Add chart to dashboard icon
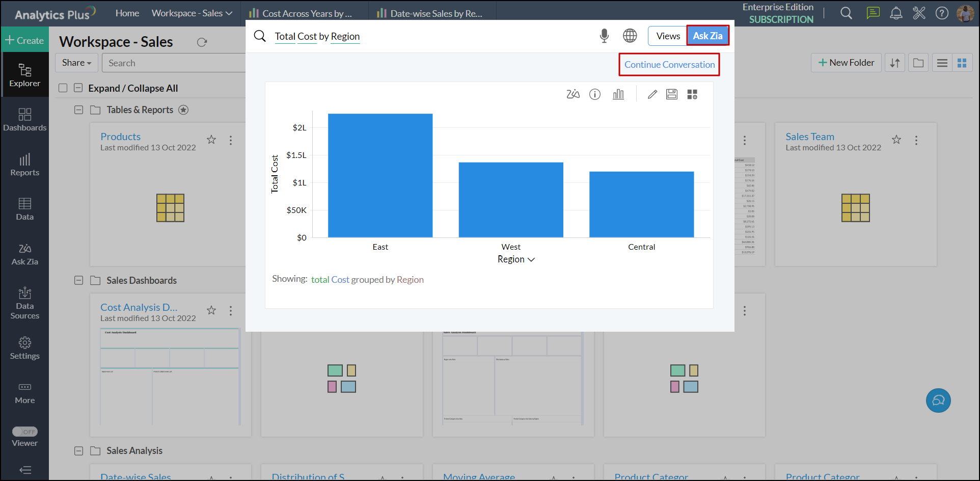 692,94
